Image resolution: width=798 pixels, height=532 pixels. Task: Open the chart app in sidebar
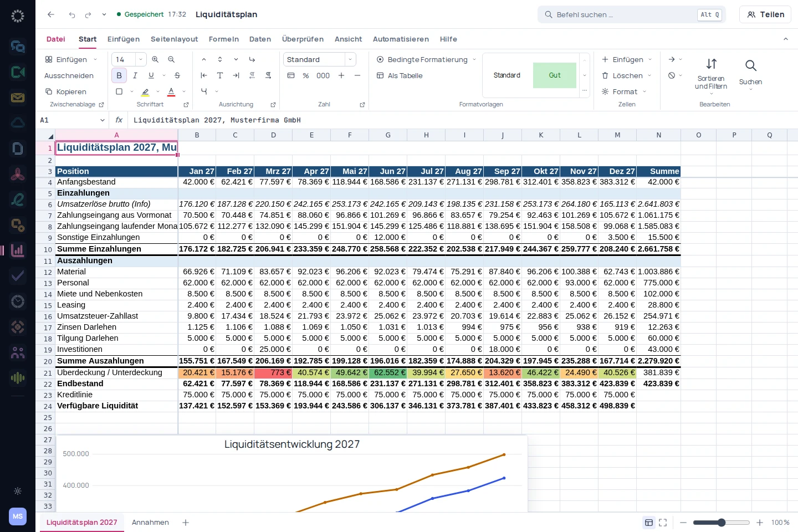pyautogui.click(x=18, y=250)
